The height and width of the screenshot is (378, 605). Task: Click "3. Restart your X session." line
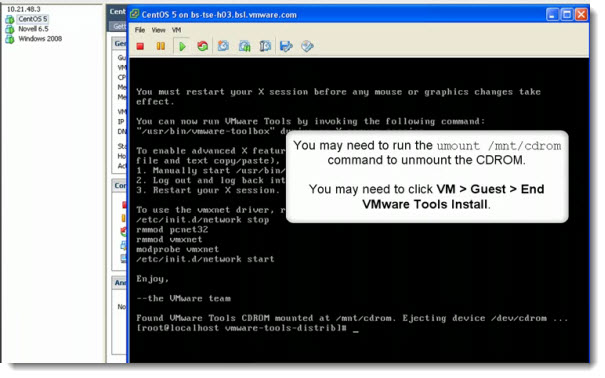[x=208, y=191]
